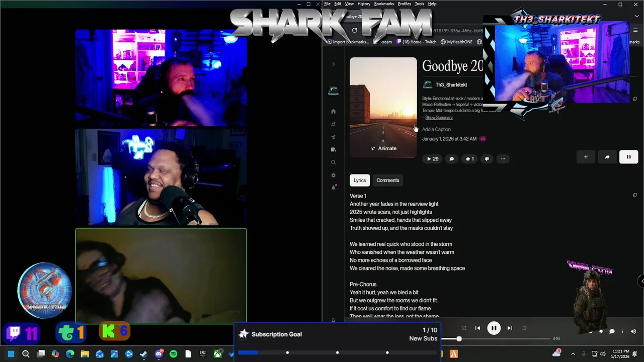
Task: Reload the page in the browser
Action: pyautogui.click(x=354, y=30)
